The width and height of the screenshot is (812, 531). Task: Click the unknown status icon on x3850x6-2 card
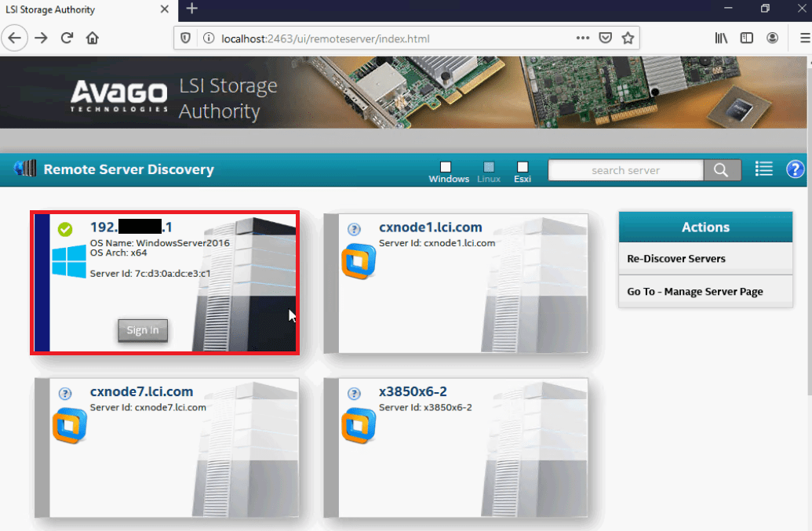354,394
